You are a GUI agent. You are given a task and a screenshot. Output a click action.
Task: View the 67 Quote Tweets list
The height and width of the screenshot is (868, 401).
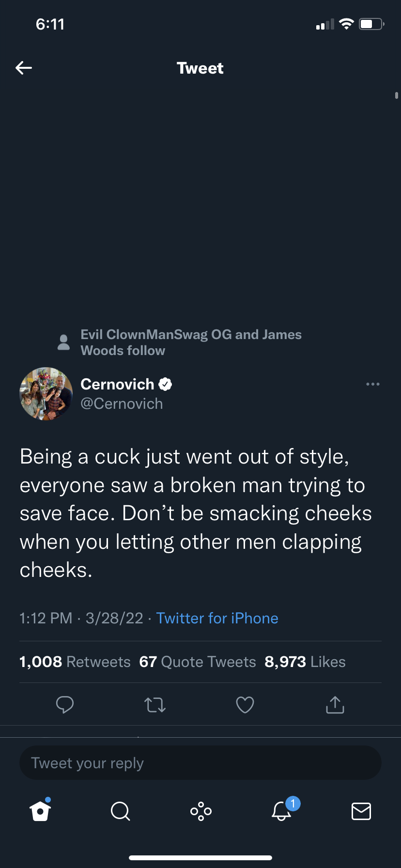pos(198,662)
